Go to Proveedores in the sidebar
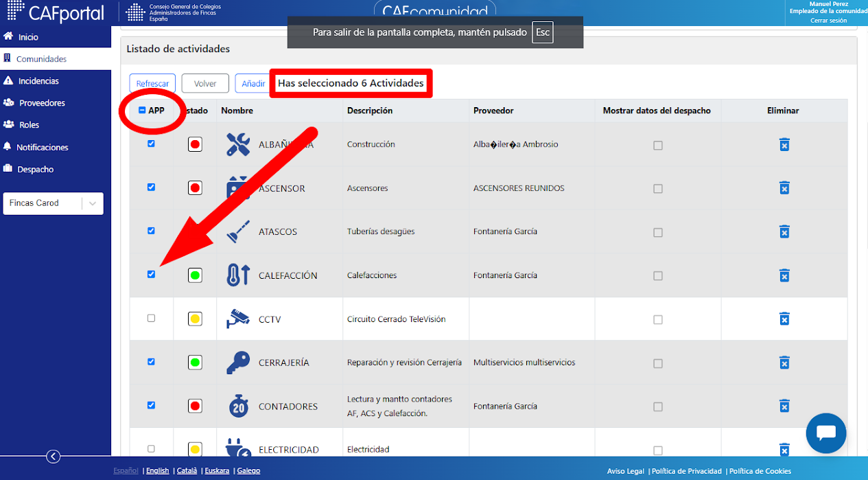 tap(42, 103)
